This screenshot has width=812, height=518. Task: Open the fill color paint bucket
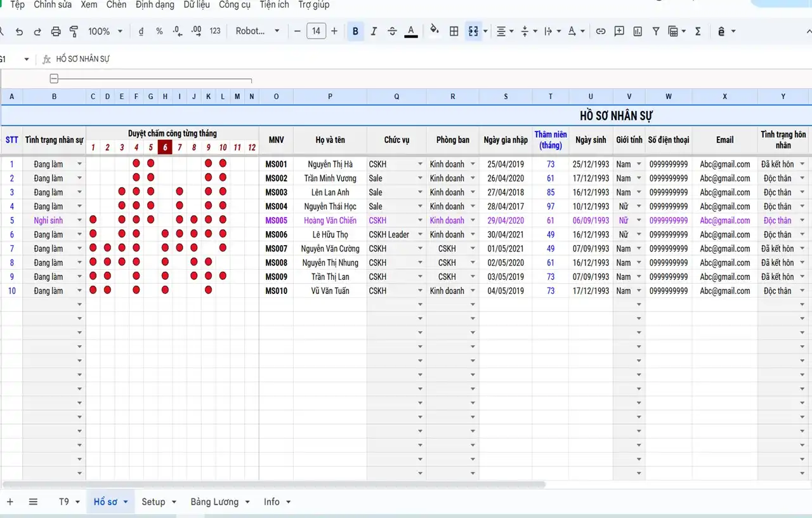[x=434, y=31]
